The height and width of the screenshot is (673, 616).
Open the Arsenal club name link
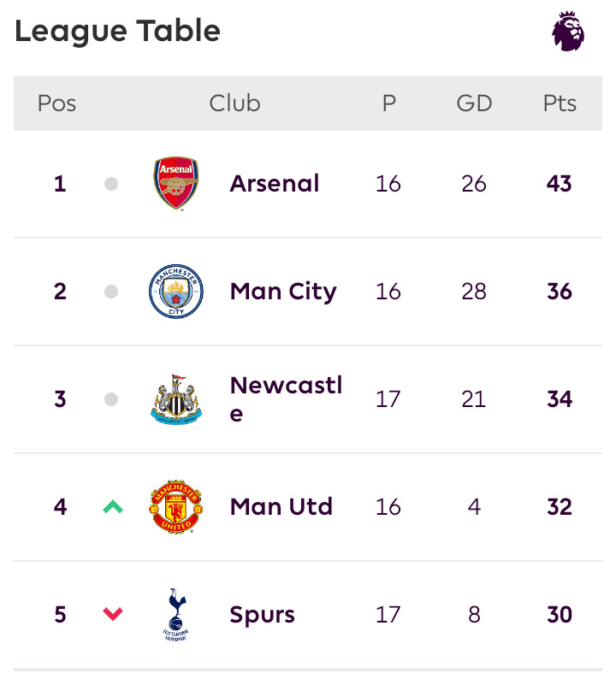point(275,184)
